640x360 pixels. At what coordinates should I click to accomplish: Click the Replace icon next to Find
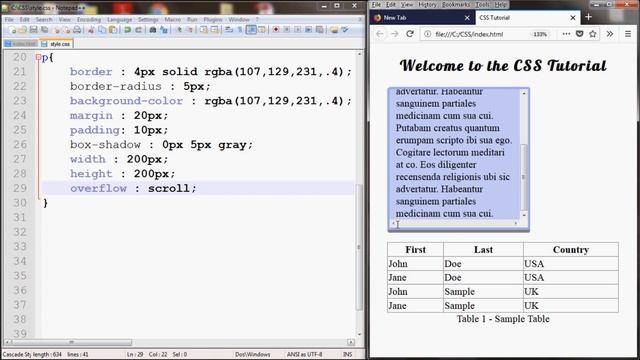pos(164,30)
